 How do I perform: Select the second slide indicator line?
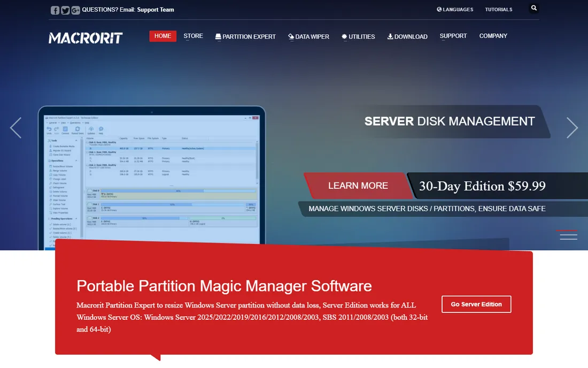569,235
